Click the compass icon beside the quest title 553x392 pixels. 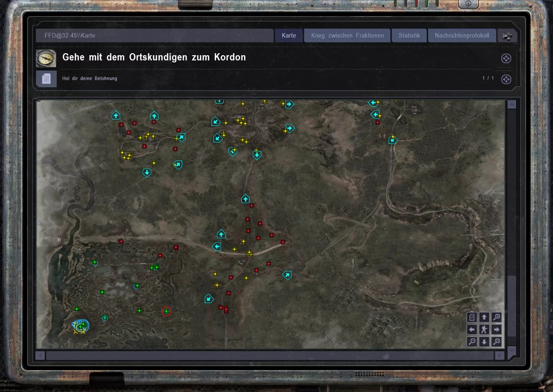(x=46, y=59)
